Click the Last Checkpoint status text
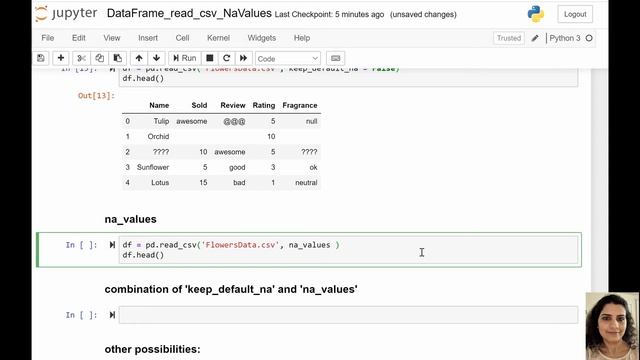Viewport: 640px width, 360px height. click(x=329, y=14)
